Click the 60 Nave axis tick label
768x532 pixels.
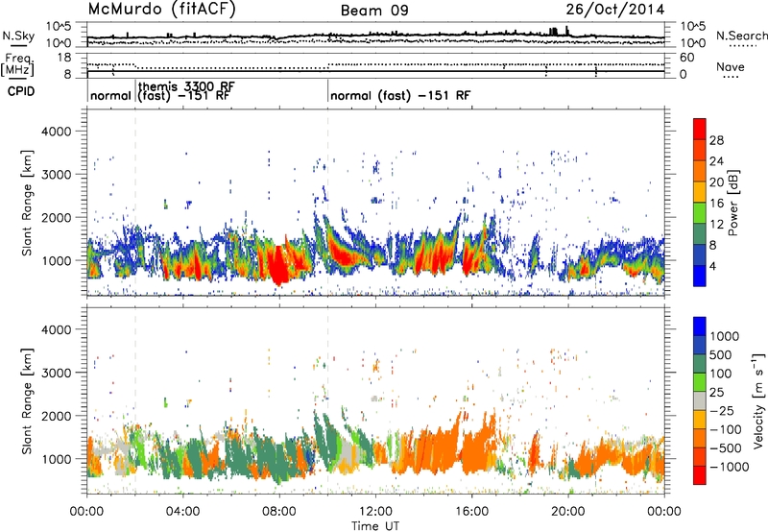pyautogui.click(x=687, y=58)
